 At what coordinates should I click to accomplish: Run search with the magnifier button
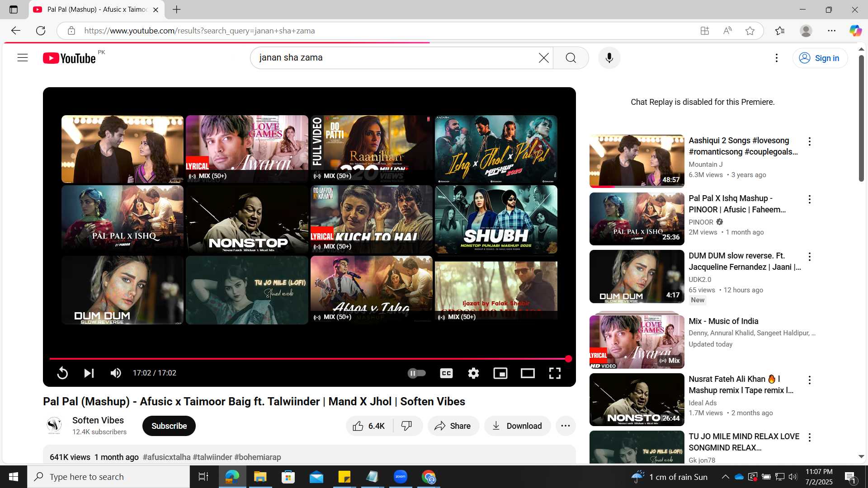click(x=571, y=58)
